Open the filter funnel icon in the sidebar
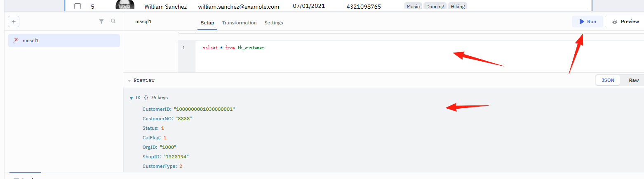Image resolution: width=644 pixels, height=179 pixels. pyautogui.click(x=101, y=21)
